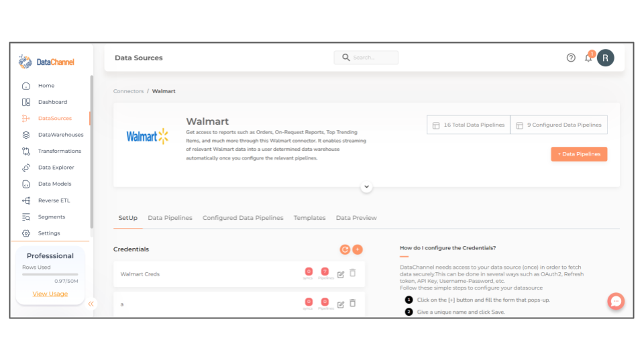Viewport: 644px width, 362px height.
Task: Go to Transformations
Action: pos(60,151)
